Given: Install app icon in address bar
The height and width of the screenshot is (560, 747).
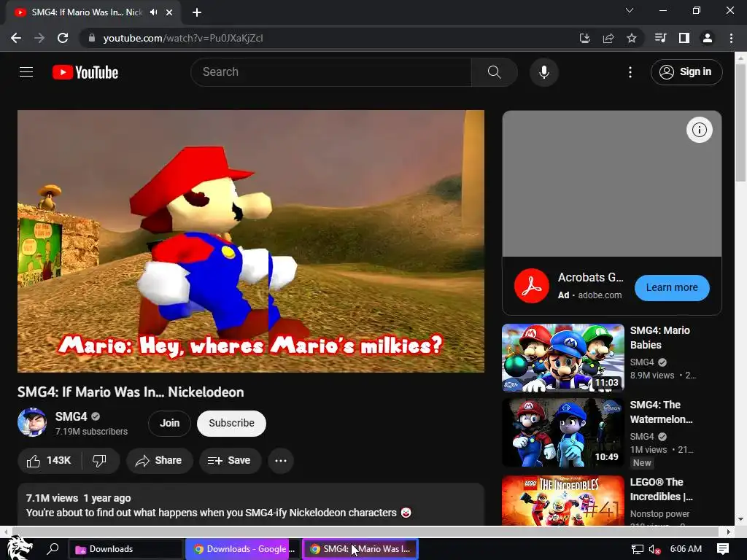Looking at the screenshot, I should click(584, 38).
